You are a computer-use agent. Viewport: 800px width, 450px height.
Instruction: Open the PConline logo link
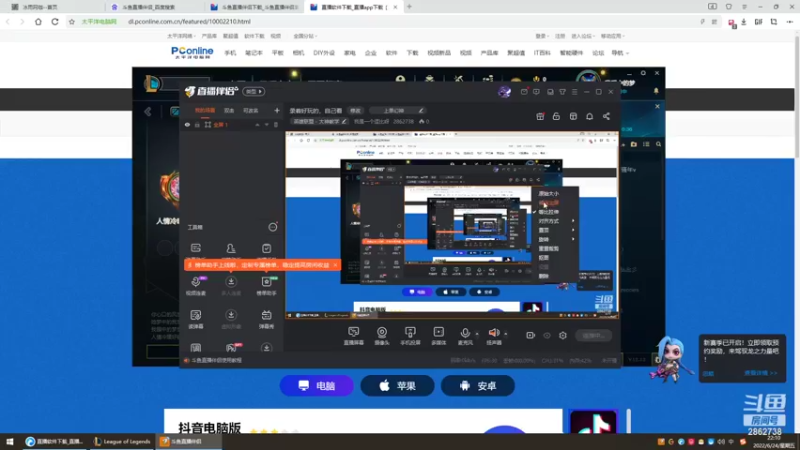click(x=192, y=52)
